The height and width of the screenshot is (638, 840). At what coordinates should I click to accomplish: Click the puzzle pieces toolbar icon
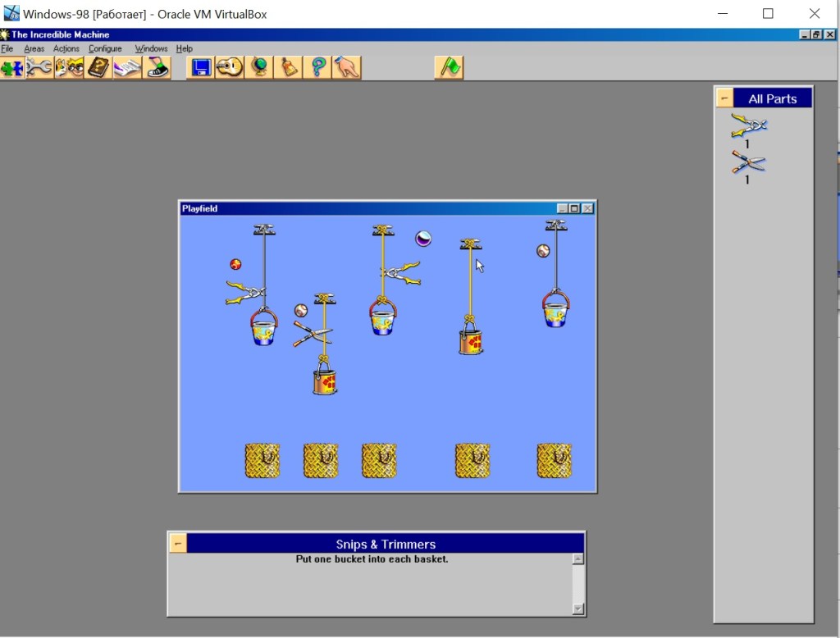point(12,67)
